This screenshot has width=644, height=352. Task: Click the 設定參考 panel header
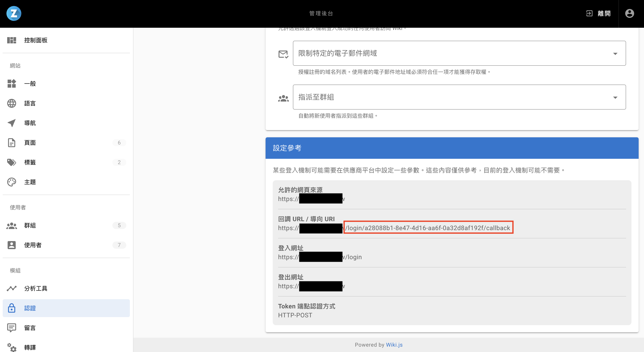452,148
